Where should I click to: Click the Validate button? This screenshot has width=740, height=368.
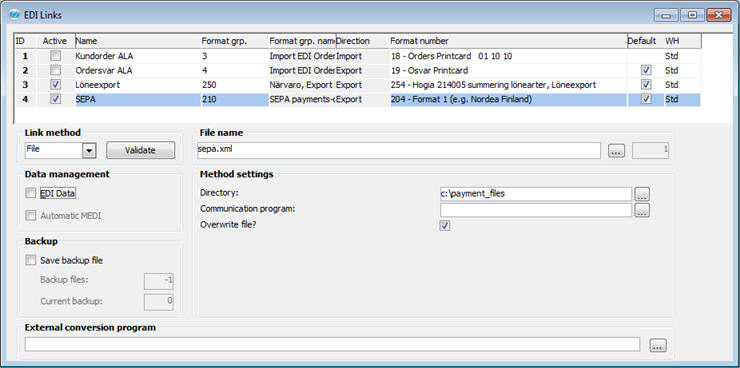click(140, 150)
